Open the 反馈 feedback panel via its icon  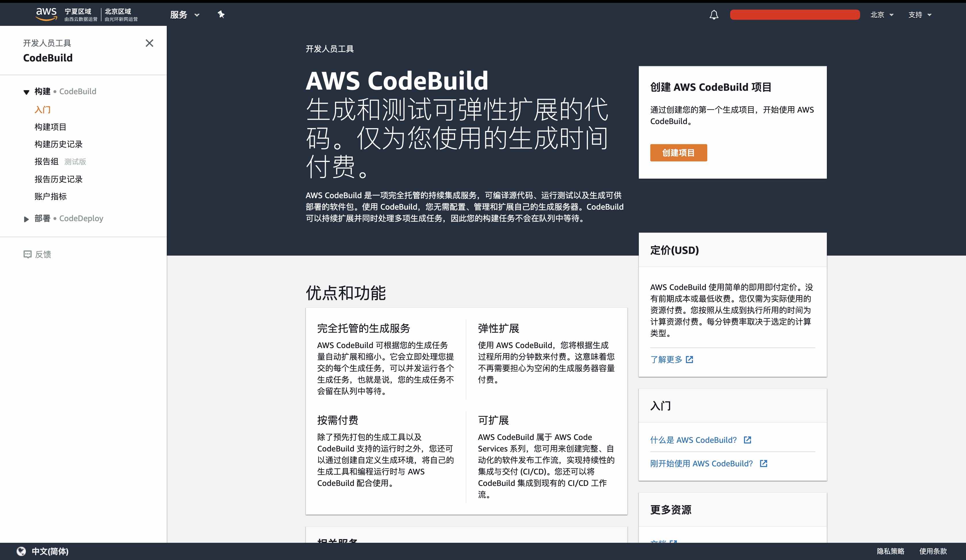27,254
